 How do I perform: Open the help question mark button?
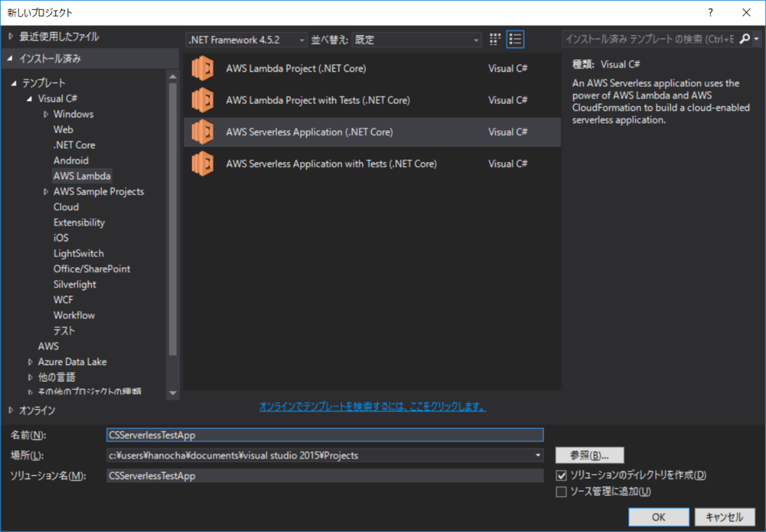(711, 13)
